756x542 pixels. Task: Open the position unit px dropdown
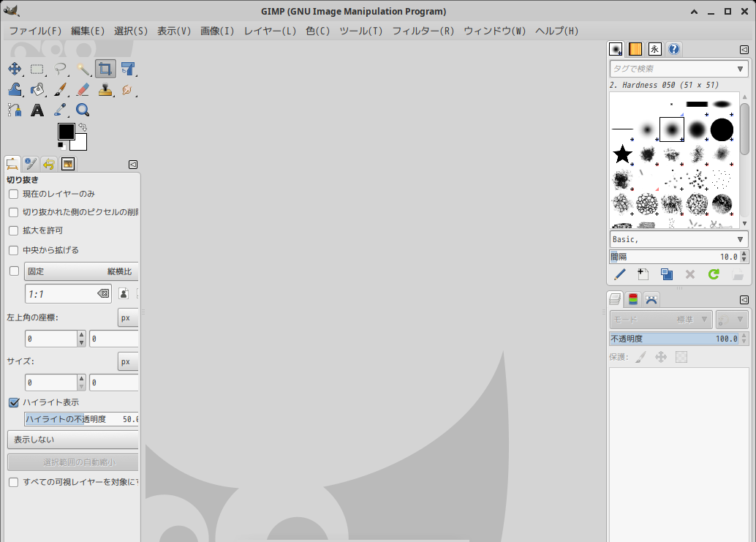click(x=128, y=317)
